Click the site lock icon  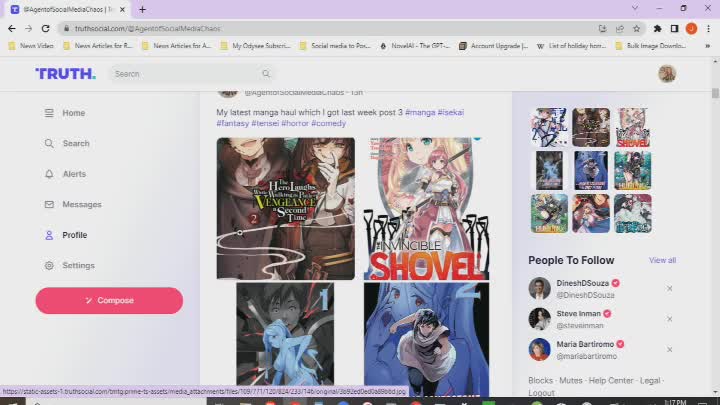[67, 28]
